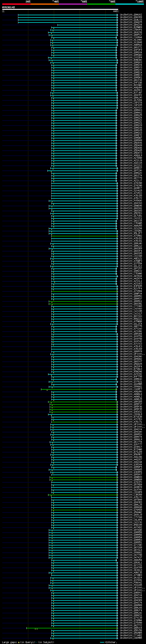The height and width of the screenshot is (644, 146).
Task: Select label UniRef100_A6N8L6
Action: [x=131, y=394]
